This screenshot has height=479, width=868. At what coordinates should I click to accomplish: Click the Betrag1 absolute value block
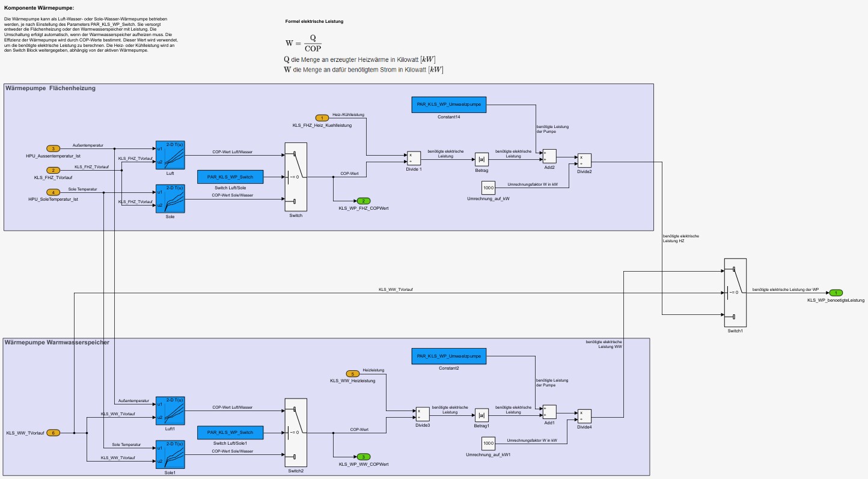481,415
